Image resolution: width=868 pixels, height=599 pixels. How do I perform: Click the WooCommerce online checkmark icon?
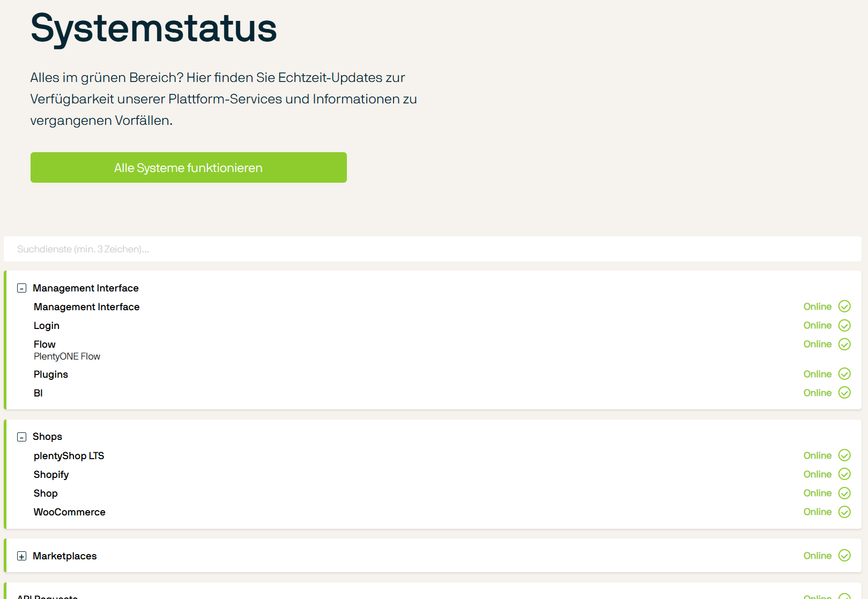pos(844,512)
